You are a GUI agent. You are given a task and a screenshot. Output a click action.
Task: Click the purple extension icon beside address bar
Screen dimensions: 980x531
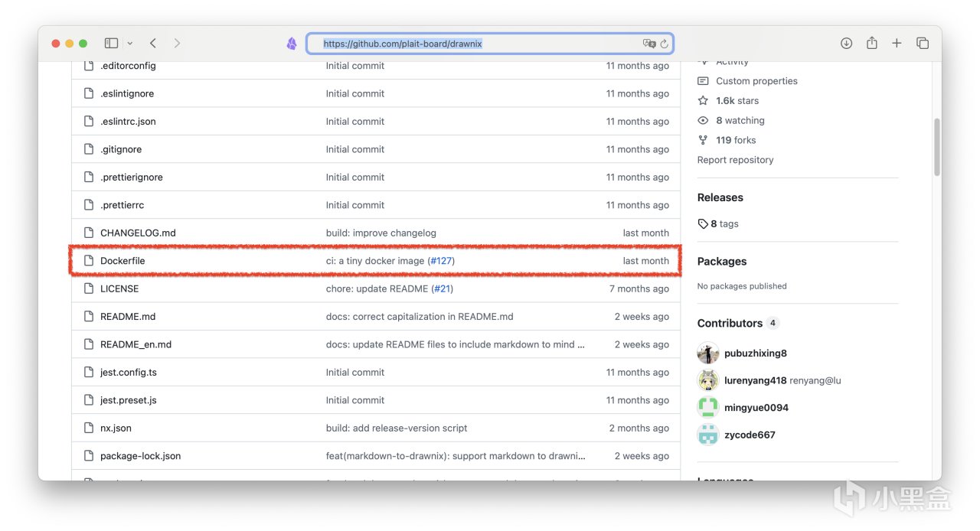[292, 44]
